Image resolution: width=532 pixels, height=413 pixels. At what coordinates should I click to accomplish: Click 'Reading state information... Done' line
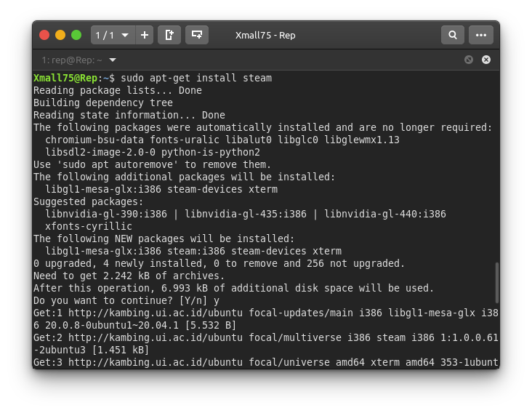pos(129,115)
